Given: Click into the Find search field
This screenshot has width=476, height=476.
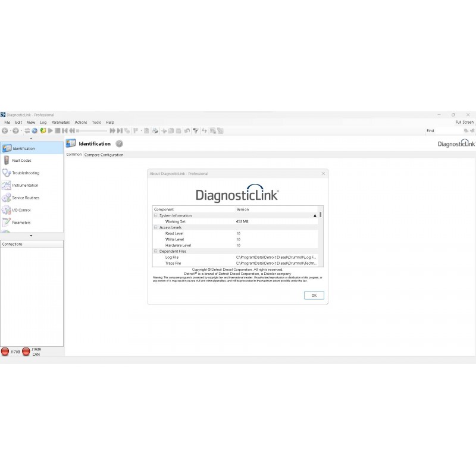Looking at the screenshot, I should click(449, 131).
